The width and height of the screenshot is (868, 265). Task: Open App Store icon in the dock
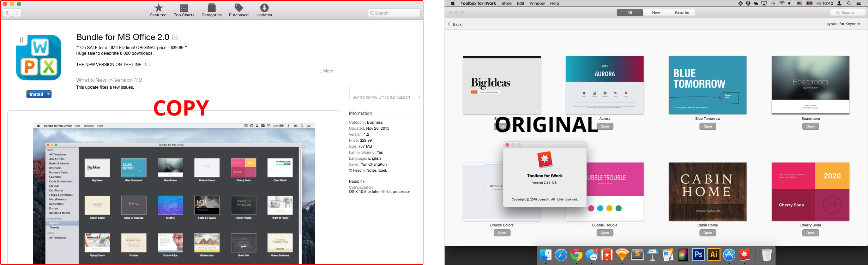click(x=729, y=255)
